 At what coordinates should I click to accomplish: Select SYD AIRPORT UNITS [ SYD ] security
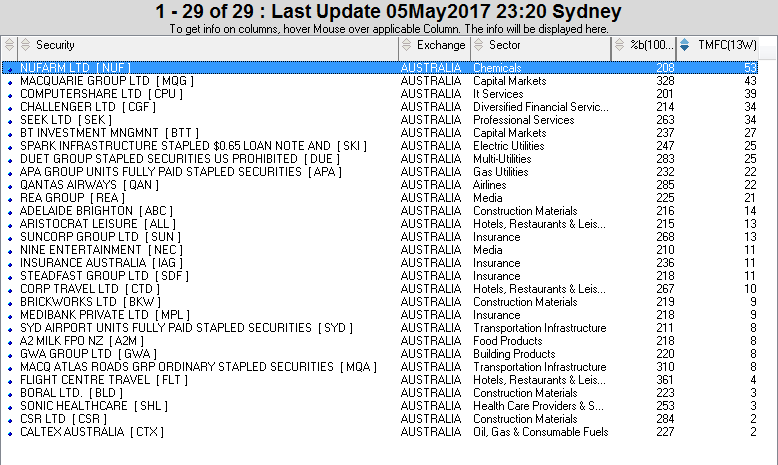point(187,328)
